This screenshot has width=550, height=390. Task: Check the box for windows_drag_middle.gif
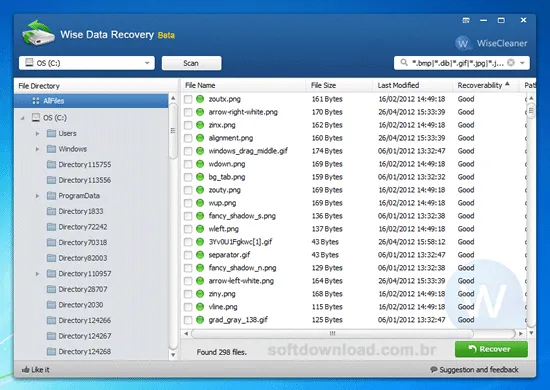point(188,151)
